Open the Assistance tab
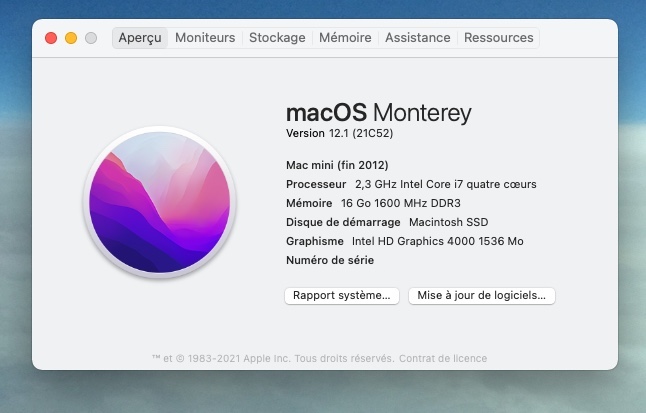Screen dimensions: 646x413 coord(418,38)
